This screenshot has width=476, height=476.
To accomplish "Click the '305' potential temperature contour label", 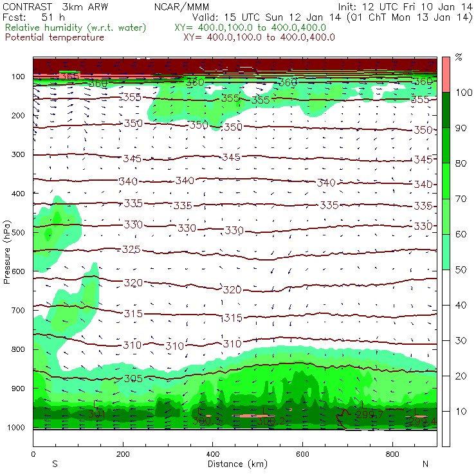I will click(x=133, y=378).
